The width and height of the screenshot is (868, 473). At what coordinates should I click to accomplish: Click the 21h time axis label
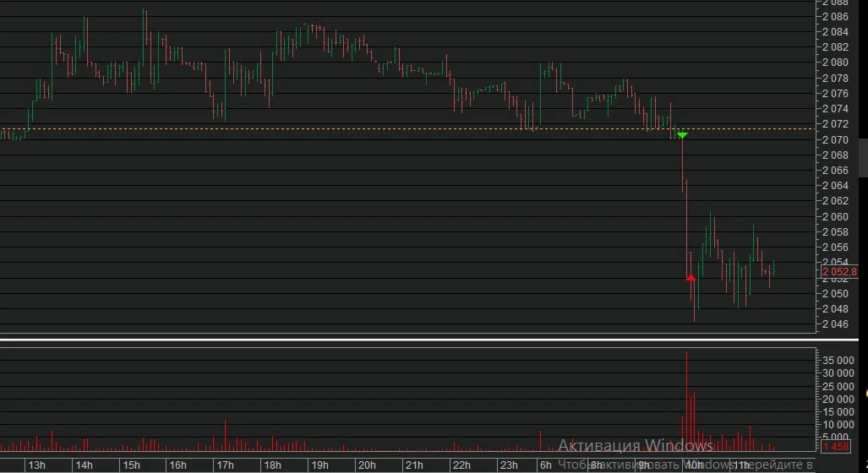coord(413,465)
